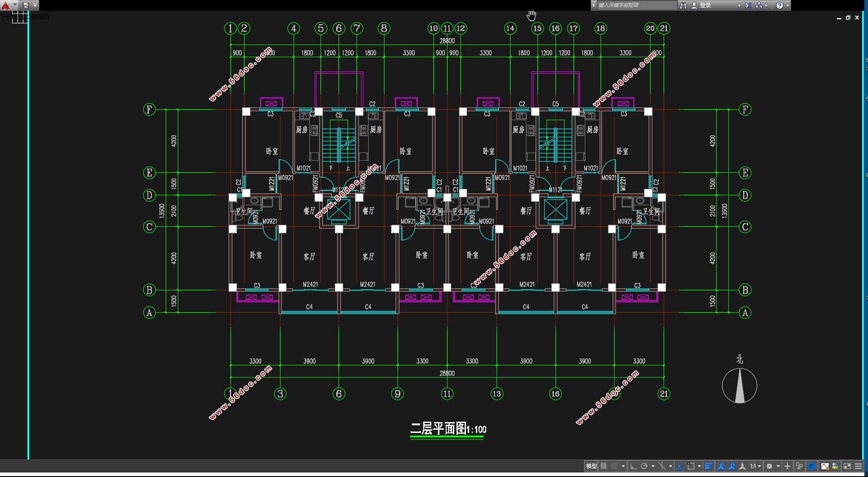Open the AutoCAD application menu (red A)

click(5, 5)
